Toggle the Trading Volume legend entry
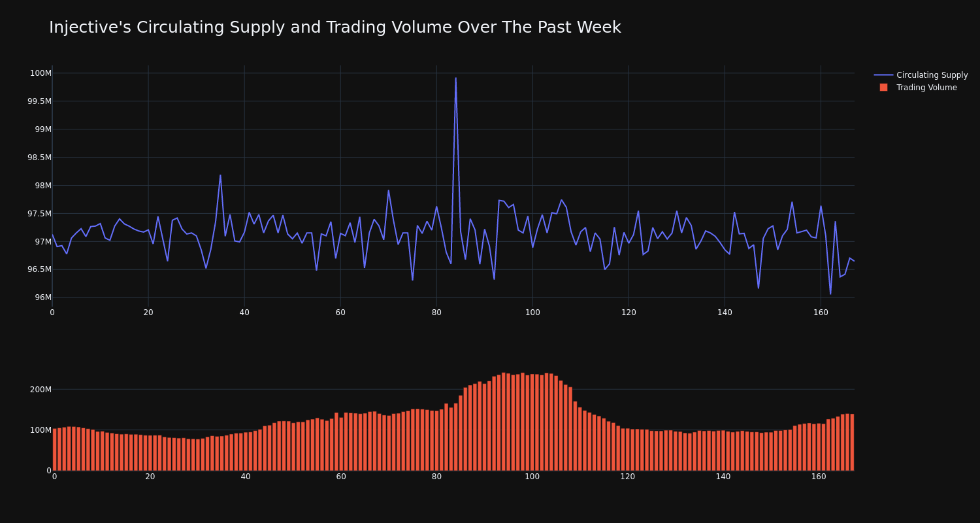 point(917,88)
